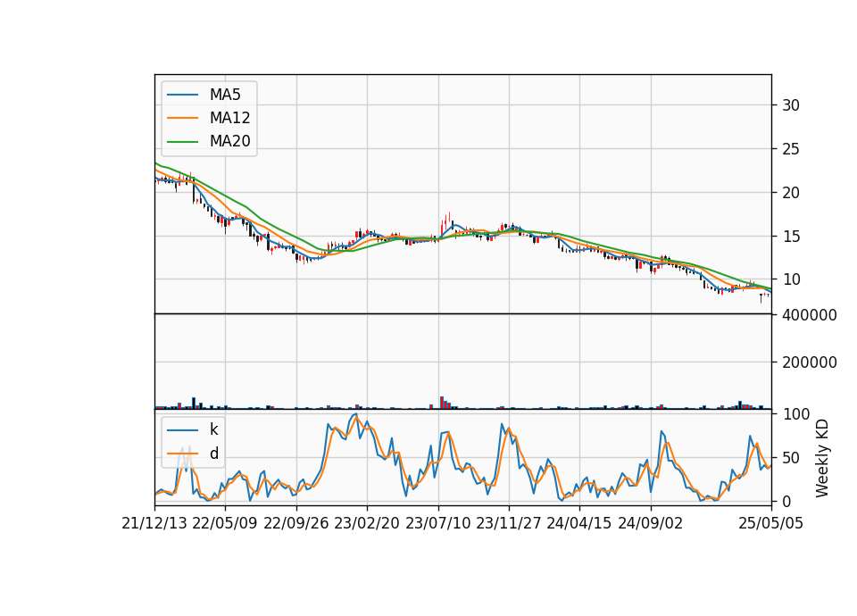The image size is (857, 616).
Task: Select the 23/02/20 date axis label
Action: [x=367, y=524]
